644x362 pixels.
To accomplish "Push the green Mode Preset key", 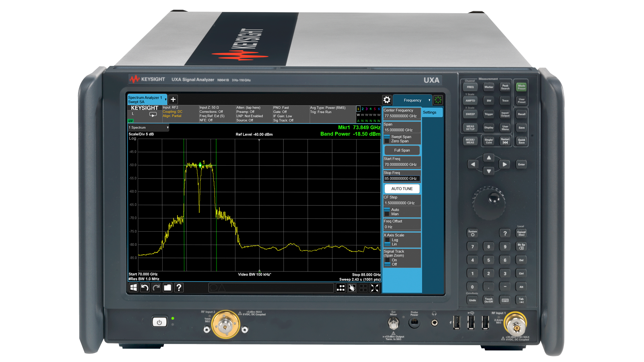I will point(522,86).
